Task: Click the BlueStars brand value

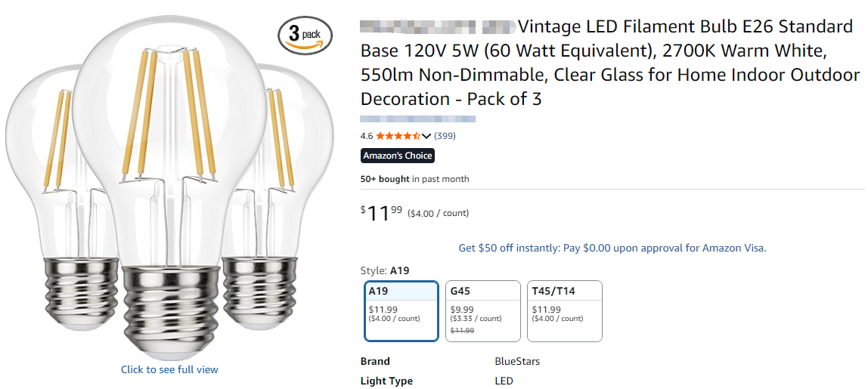Action: tap(517, 361)
